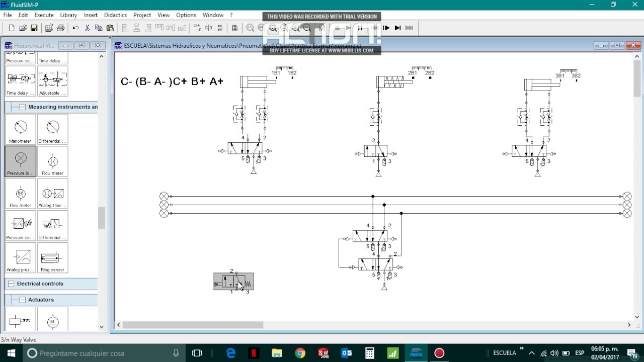Select the Differential pressure gauge next to Manometer

53,129
